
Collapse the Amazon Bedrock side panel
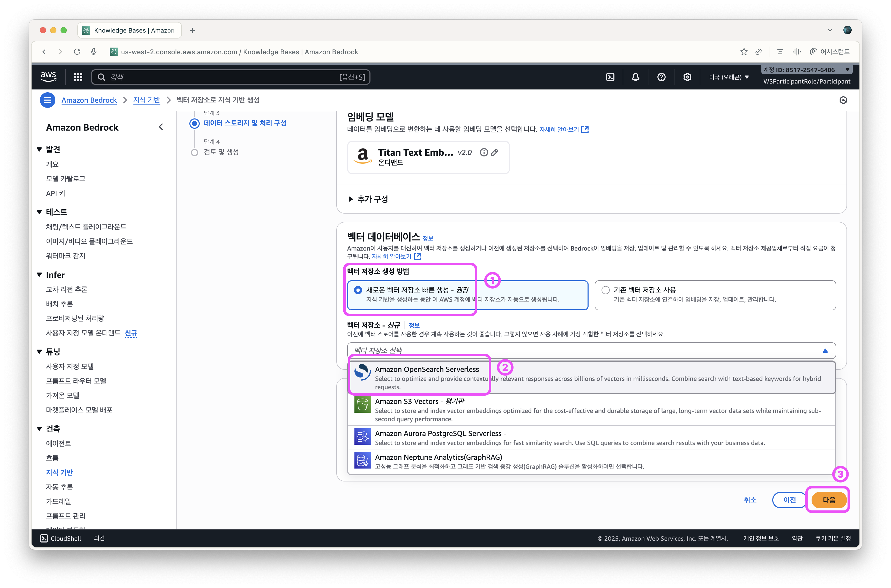point(161,127)
